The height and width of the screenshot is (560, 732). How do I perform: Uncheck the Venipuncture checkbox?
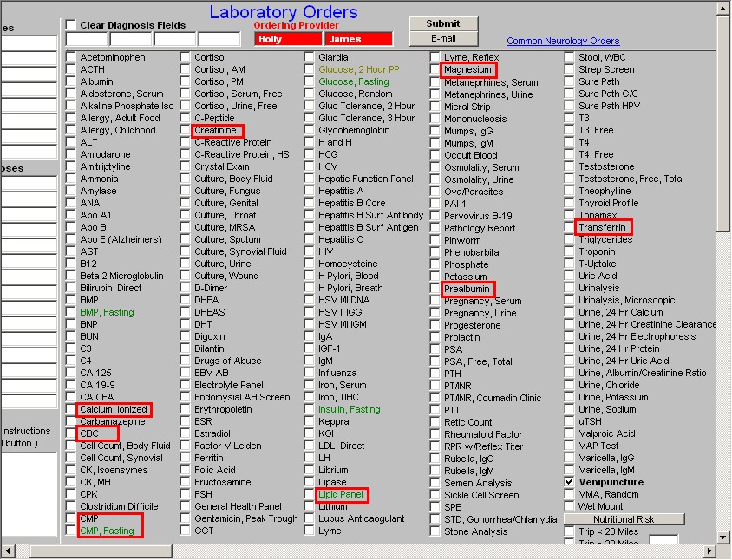click(x=569, y=482)
